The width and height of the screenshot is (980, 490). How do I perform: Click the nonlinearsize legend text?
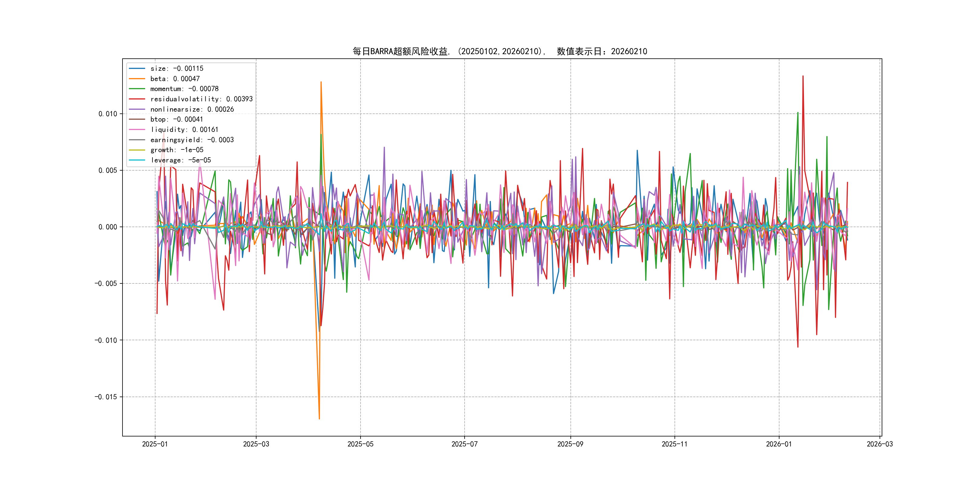point(192,109)
